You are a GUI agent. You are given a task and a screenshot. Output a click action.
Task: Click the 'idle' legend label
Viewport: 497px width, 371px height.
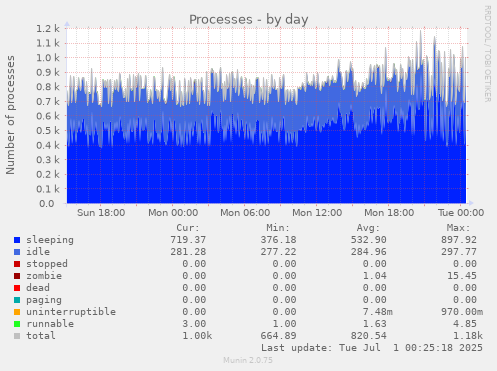click(x=38, y=252)
